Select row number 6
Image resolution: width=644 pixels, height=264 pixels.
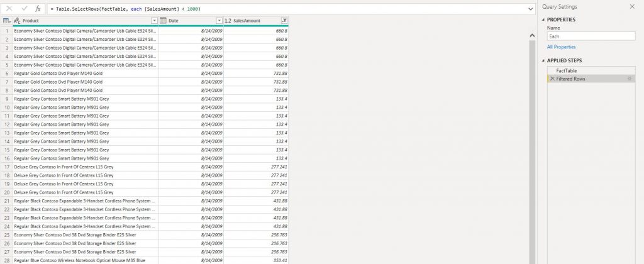tap(7, 73)
